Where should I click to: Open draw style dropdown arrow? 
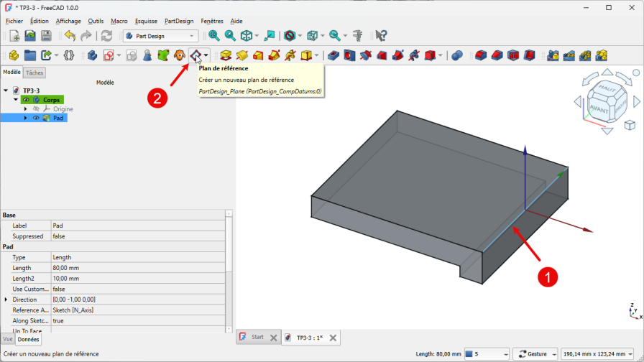pos(300,36)
